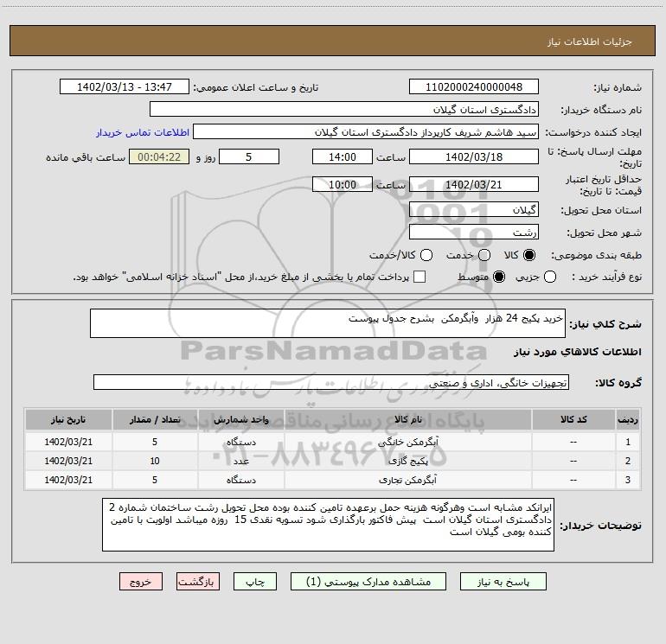
Task: Click the date cell in آبگرمکن خانگی row
Action: click(x=68, y=442)
